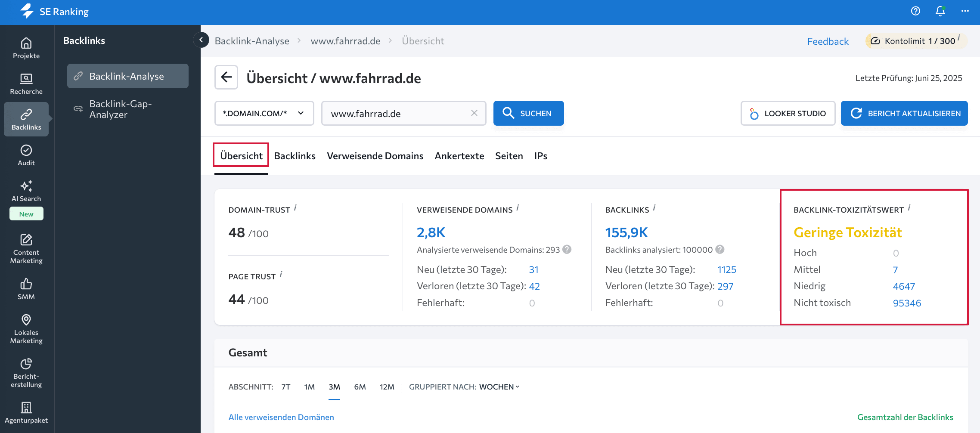Go to Projekte in sidebar
Screen dimensions: 980x433
point(26,48)
